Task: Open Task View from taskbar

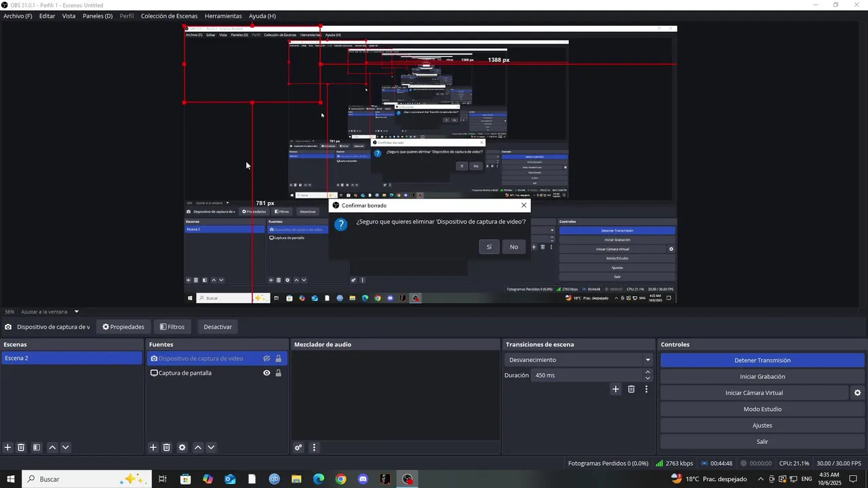Action: (x=163, y=479)
